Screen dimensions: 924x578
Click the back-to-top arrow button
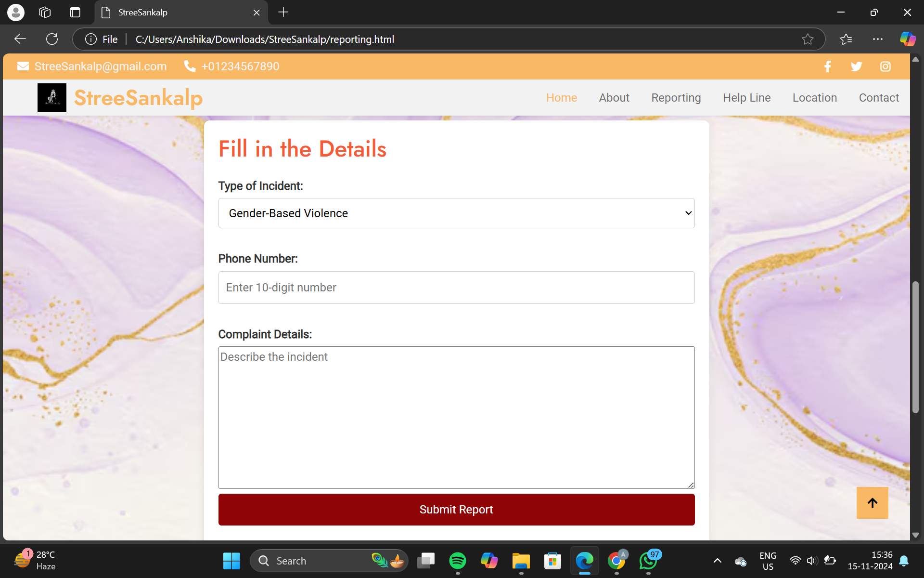pos(872,503)
